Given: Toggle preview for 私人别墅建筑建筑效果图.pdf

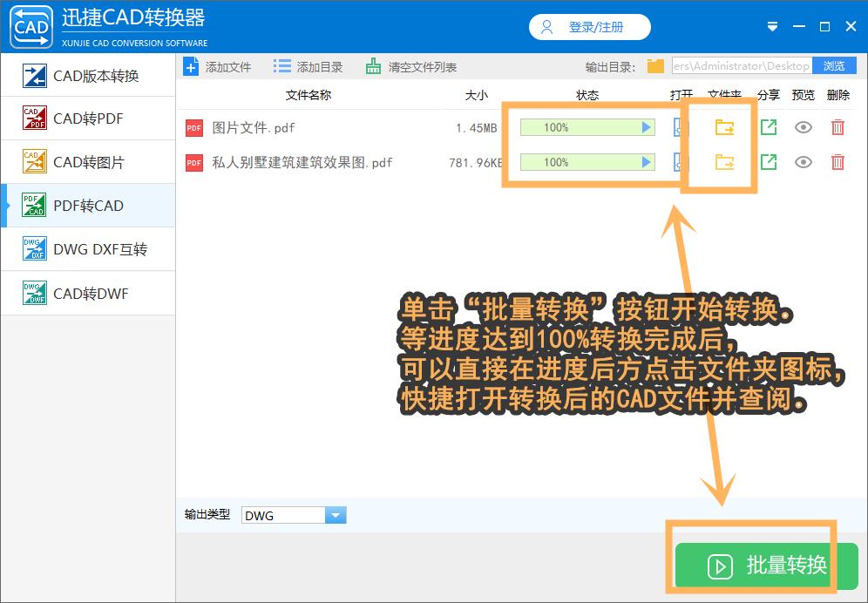Looking at the screenshot, I should (803, 162).
